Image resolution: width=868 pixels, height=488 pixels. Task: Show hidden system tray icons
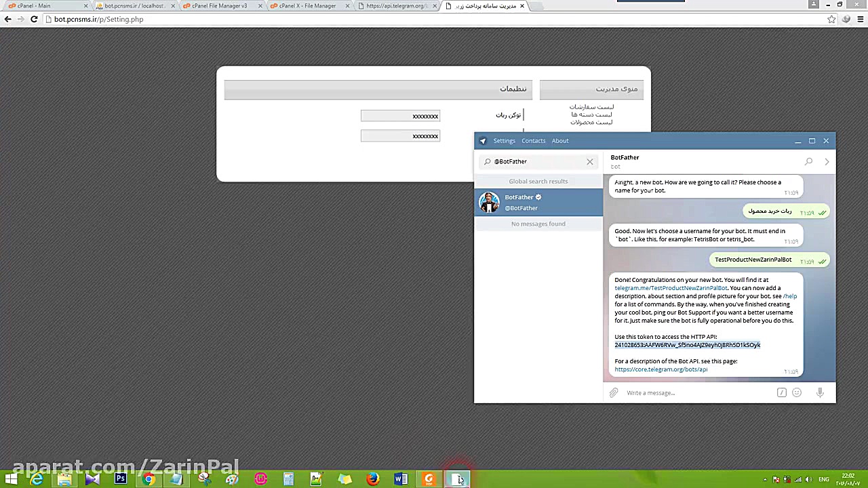(x=765, y=480)
